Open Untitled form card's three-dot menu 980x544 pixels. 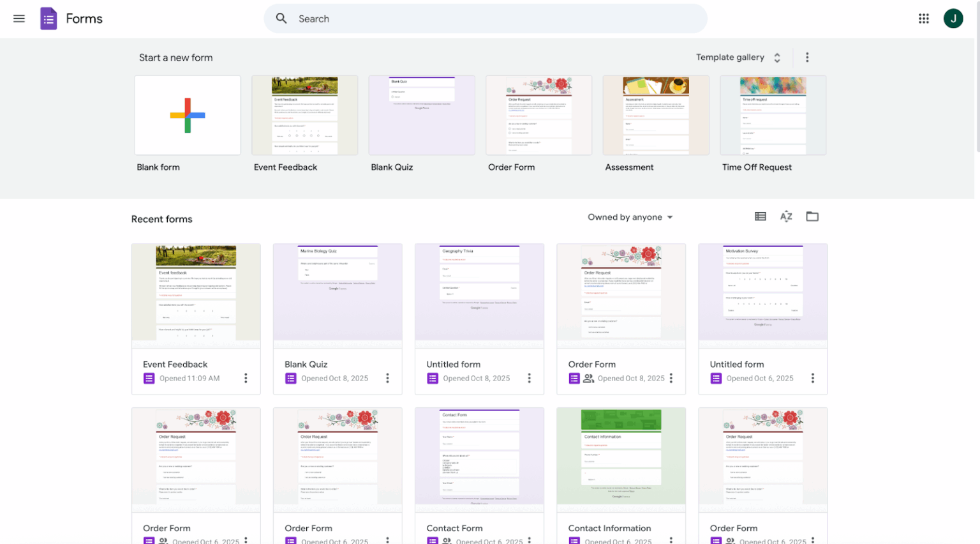(x=530, y=378)
